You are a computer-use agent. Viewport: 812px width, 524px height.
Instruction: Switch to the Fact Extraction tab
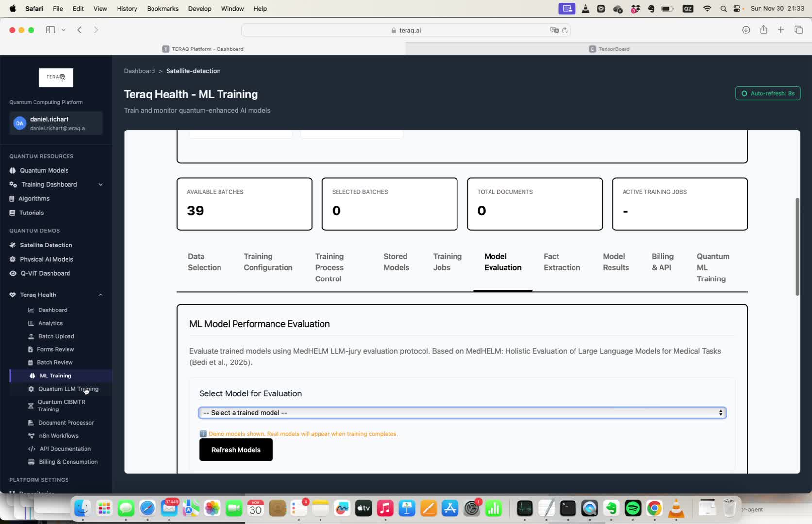pyautogui.click(x=562, y=262)
